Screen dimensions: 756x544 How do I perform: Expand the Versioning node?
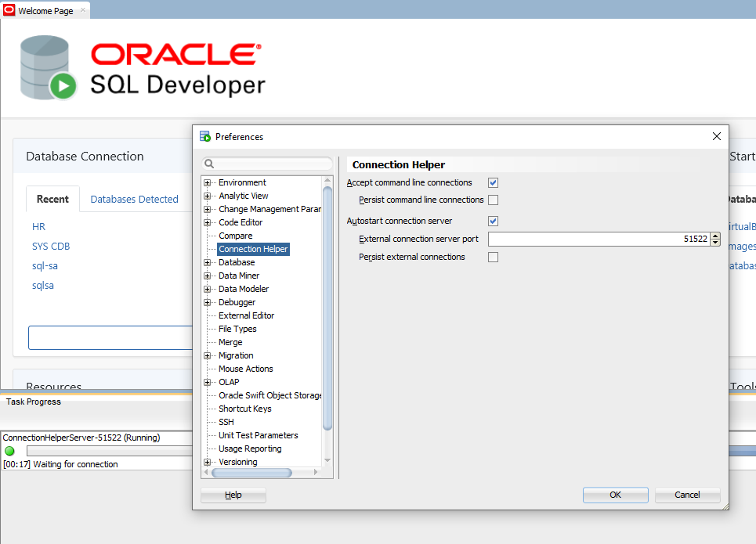tap(208, 462)
